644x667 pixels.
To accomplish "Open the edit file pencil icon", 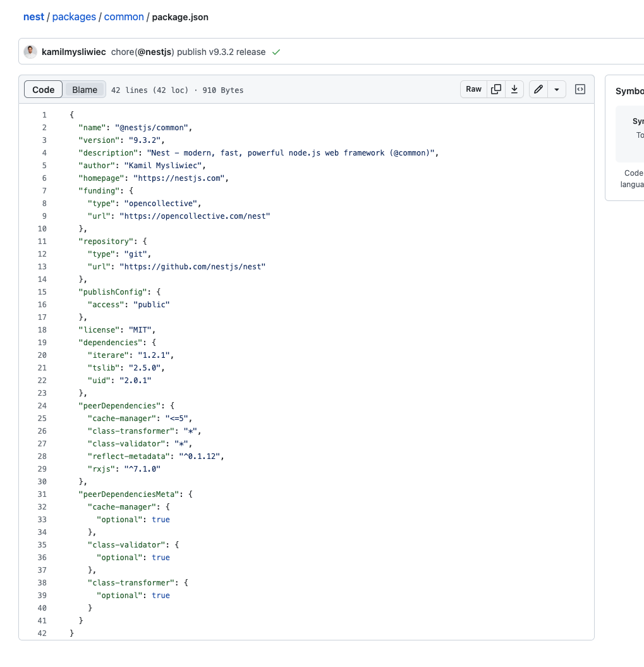I will (538, 89).
